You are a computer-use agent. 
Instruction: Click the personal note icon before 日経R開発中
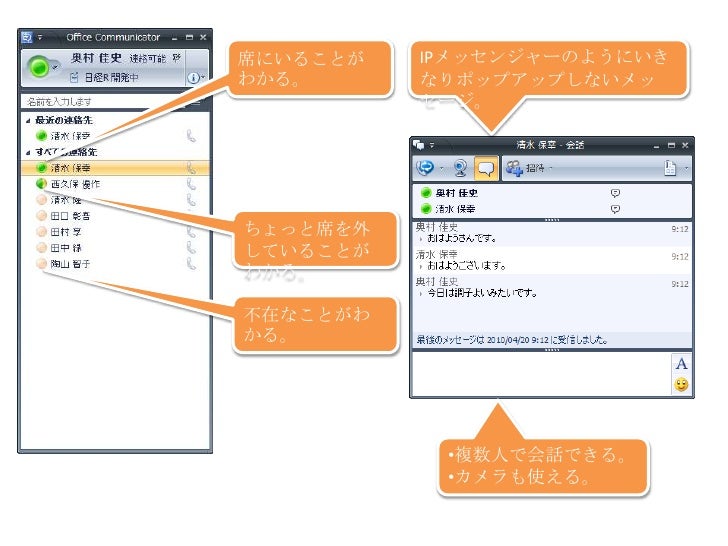74,78
